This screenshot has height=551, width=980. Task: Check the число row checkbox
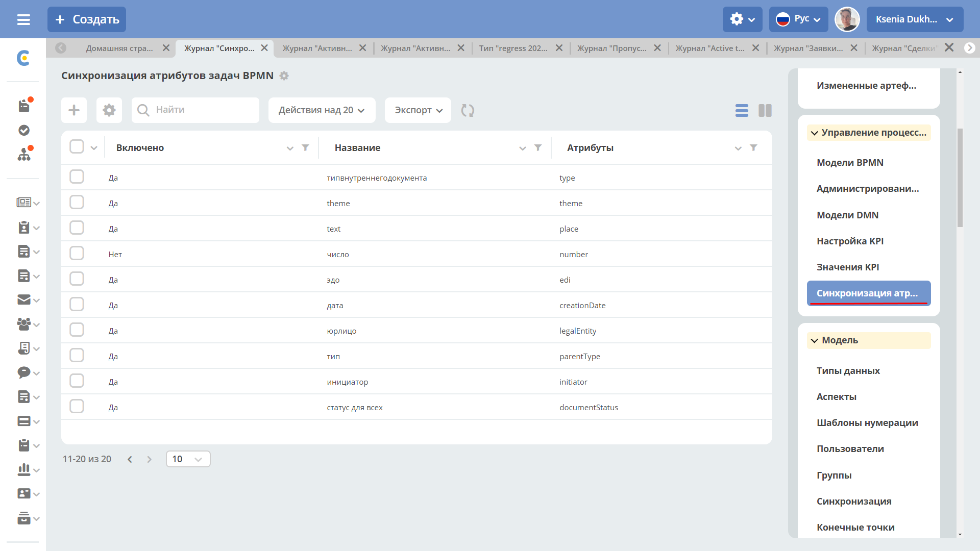(x=77, y=254)
